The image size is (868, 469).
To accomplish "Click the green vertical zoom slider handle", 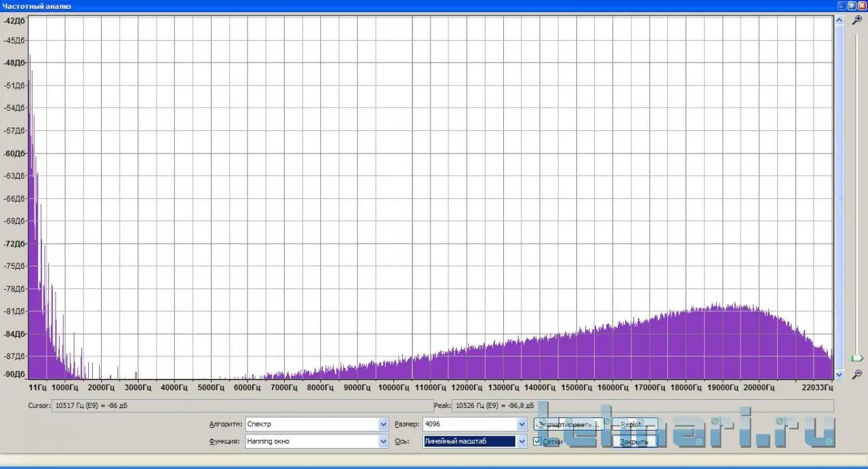I will coord(857,358).
